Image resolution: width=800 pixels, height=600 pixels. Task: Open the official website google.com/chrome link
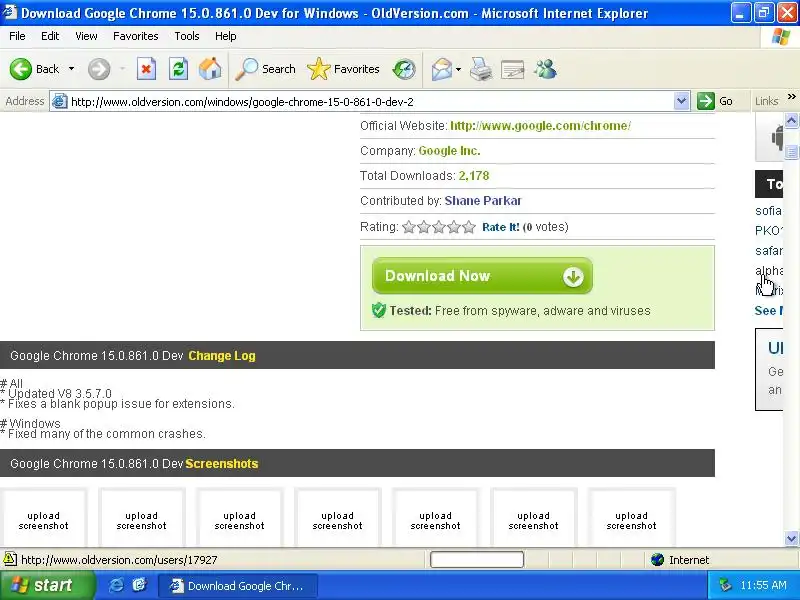coord(540,126)
